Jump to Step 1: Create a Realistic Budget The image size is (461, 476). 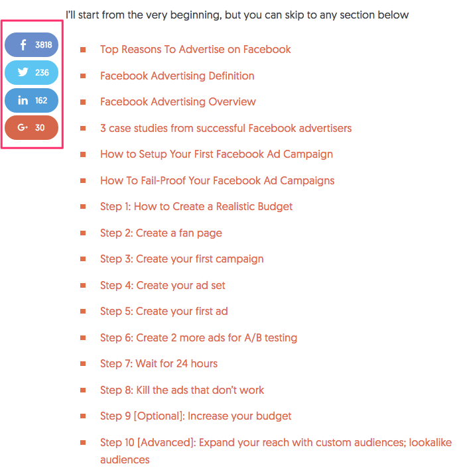[x=196, y=206]
